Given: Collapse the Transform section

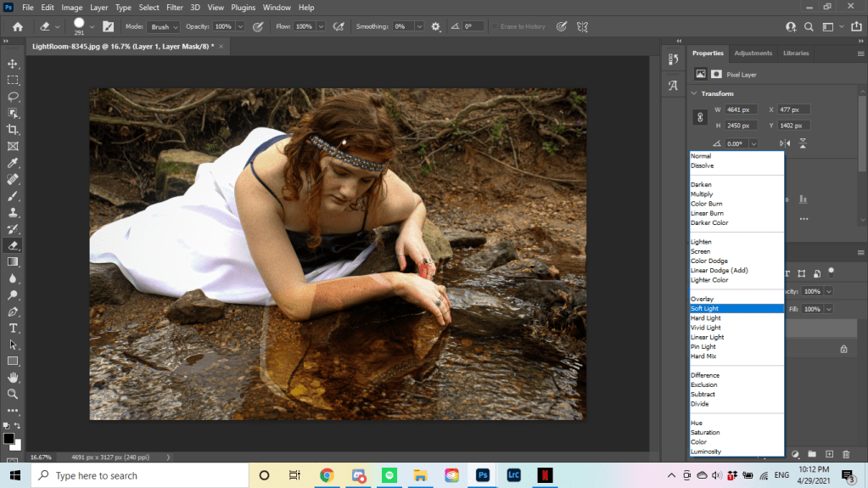Looking at the screenshot, I should (693, 93).
